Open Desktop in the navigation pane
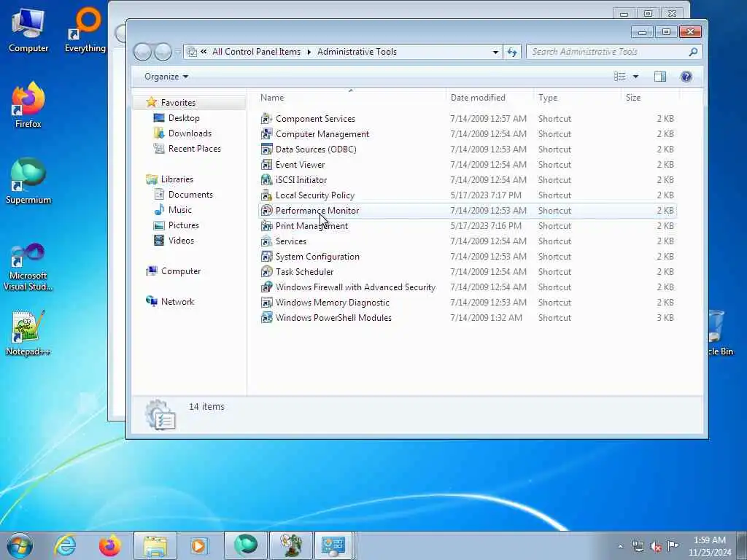Viewport: 747px width, 560px height. click(184, 118)
